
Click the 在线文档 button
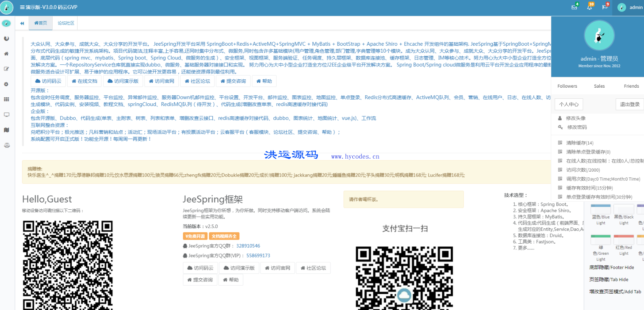(85, 81)
